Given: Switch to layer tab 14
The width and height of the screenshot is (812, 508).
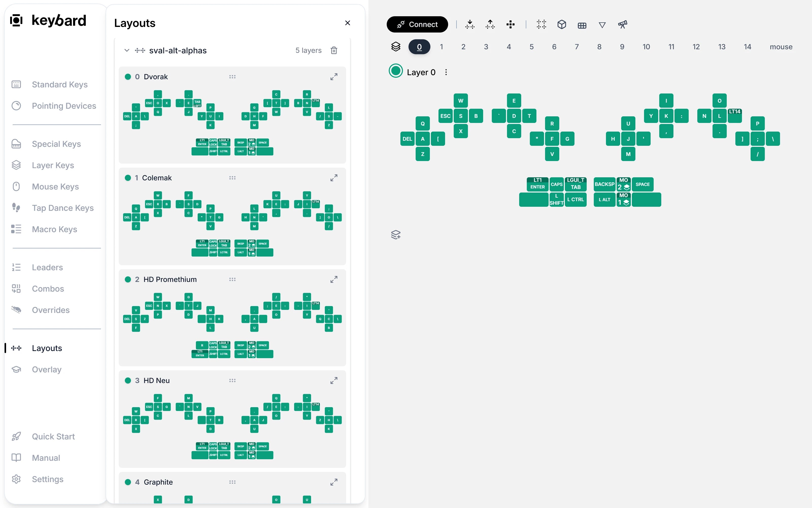Looking at the screenshot, I should tap(747, 47).
